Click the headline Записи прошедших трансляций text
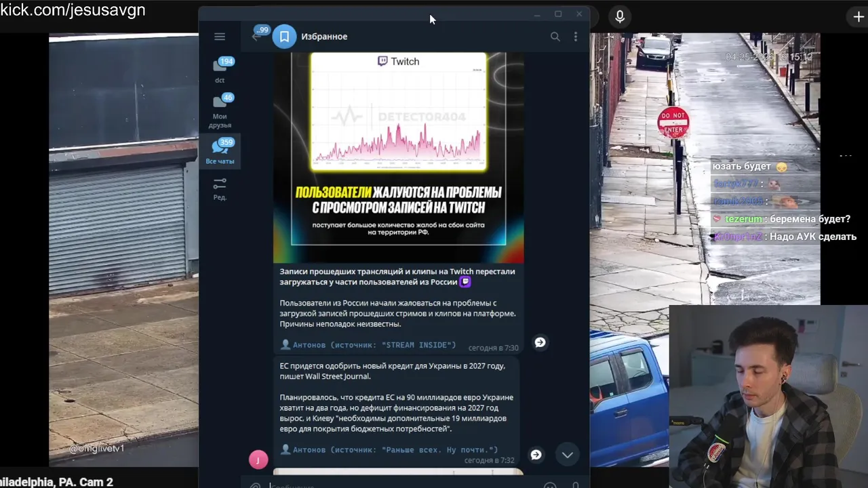The width and height of the screenshot is (868, 488). [397, 277]
